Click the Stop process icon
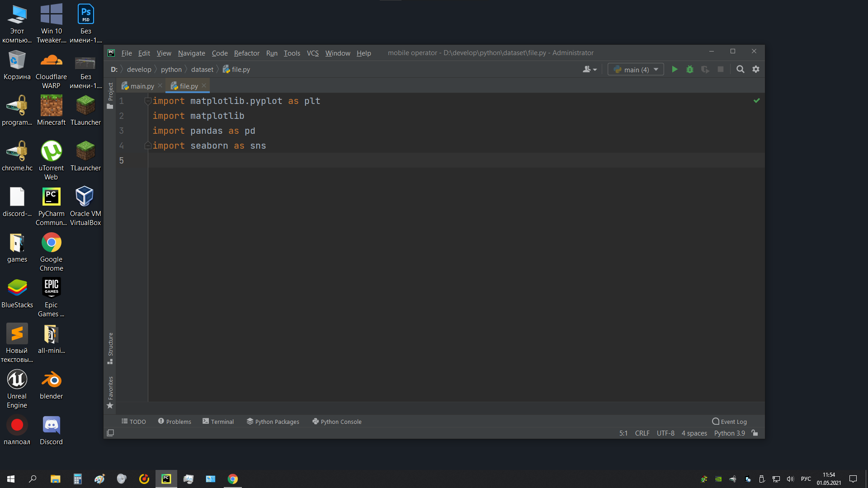 point(720,69)
